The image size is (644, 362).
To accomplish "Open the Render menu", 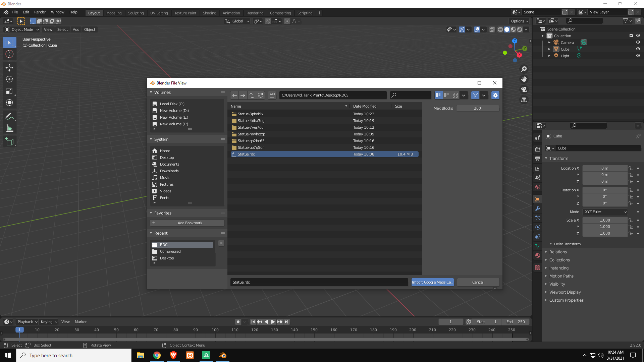I will click(40, 12).
